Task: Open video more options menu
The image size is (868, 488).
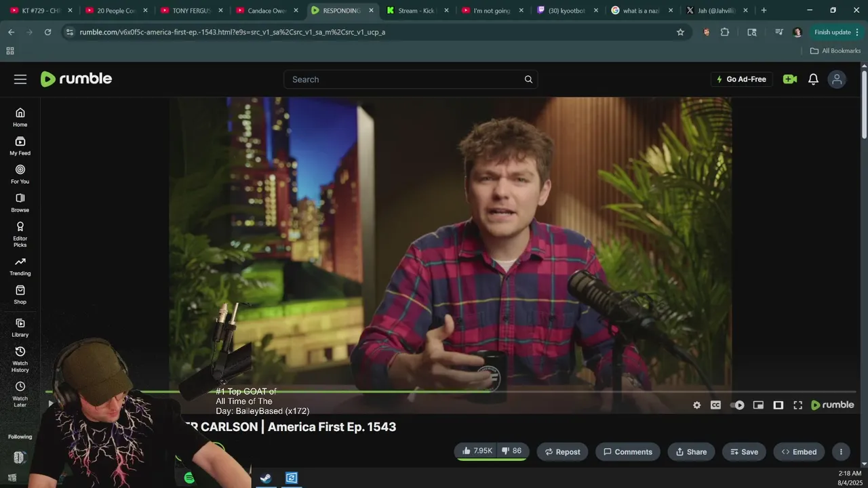Action: [841, 452]
